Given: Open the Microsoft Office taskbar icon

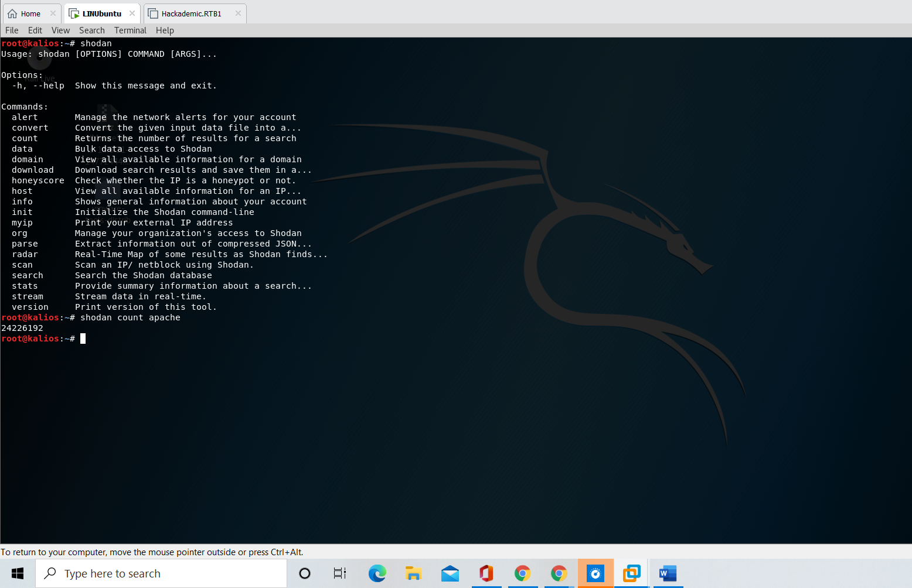Looking at the screenshot, I should click(x=486, y=573).
